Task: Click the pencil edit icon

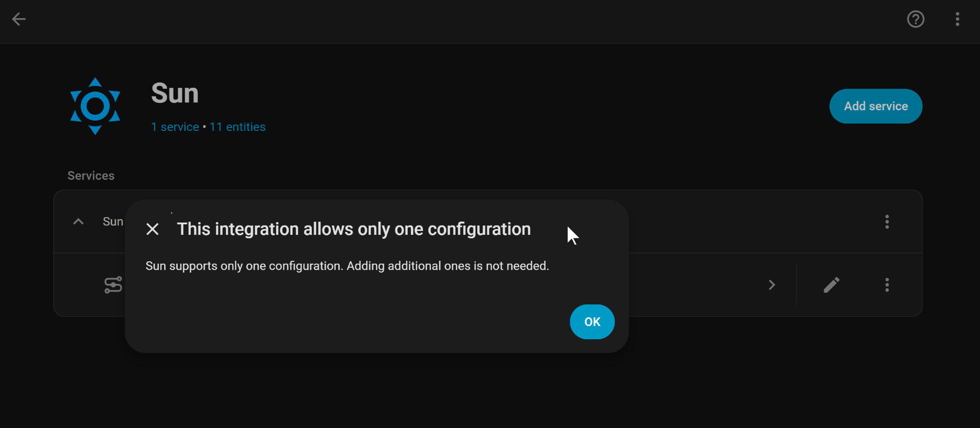Action: 831,285
